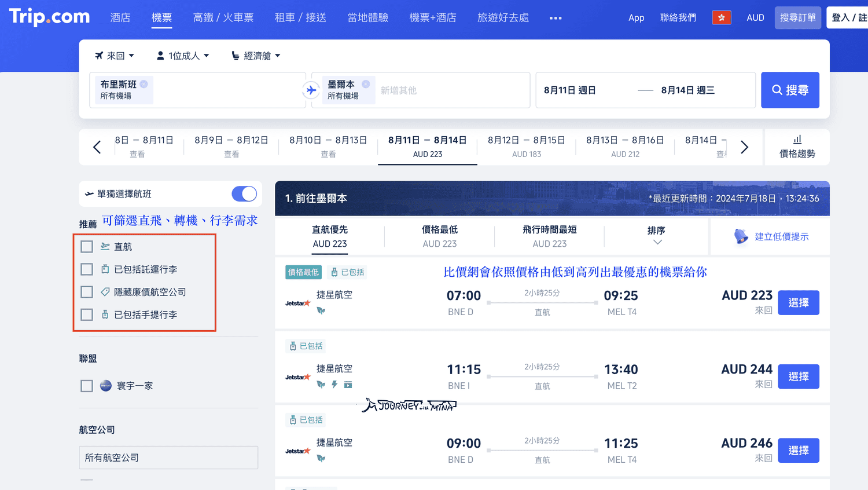Click the Trip.com logo
Image resolution: width=868 pixels, height=490 pixels.
pyautogui.click(x=50, y=16)
